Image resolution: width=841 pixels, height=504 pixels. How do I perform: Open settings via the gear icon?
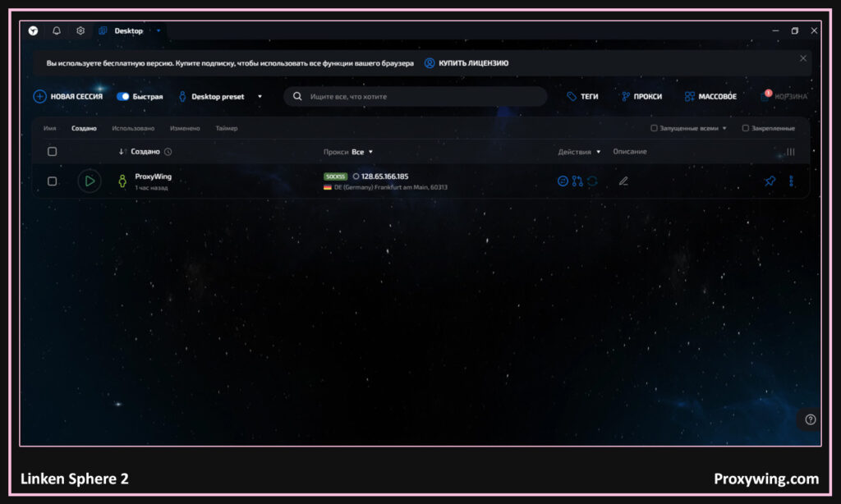click(x=80, y=31)
